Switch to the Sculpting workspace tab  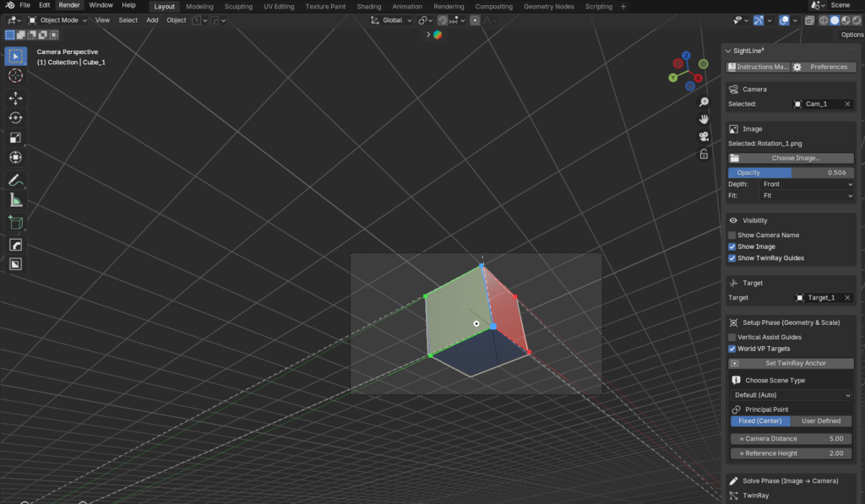238,6
